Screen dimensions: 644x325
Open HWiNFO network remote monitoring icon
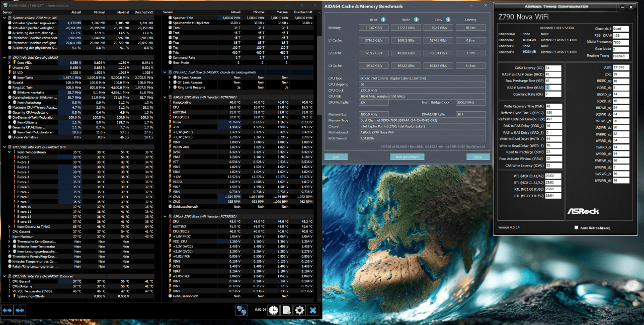[242, 310]
